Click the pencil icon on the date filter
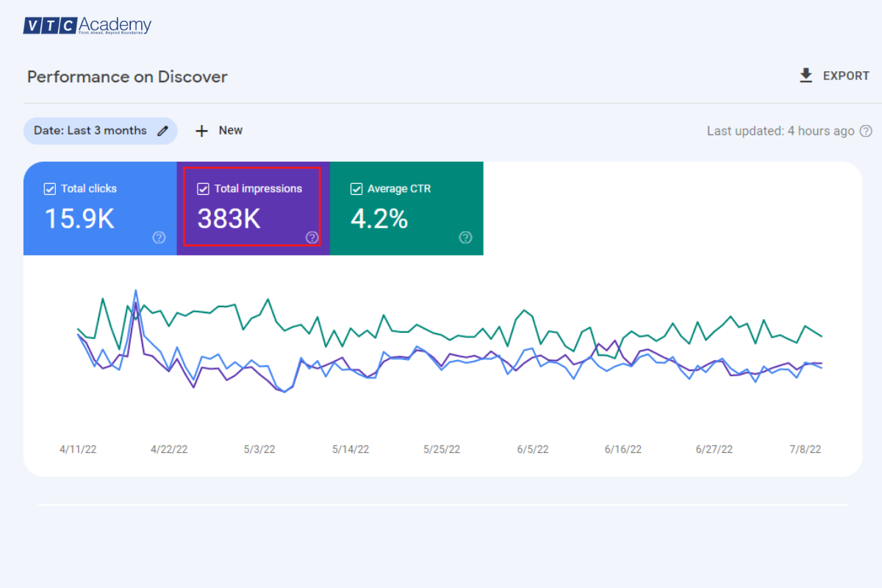Image resolution: width=882 pixels, height=588 pixels. pyautogui.click(x=162, y=130)
